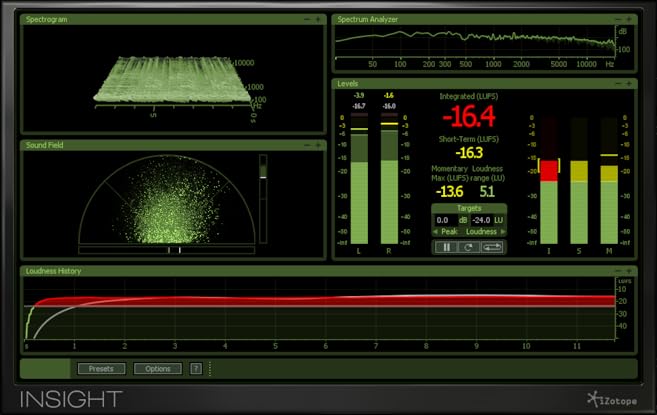
Task: Click the reset meters circular arrow button
Action: click(x=468, y=247)
